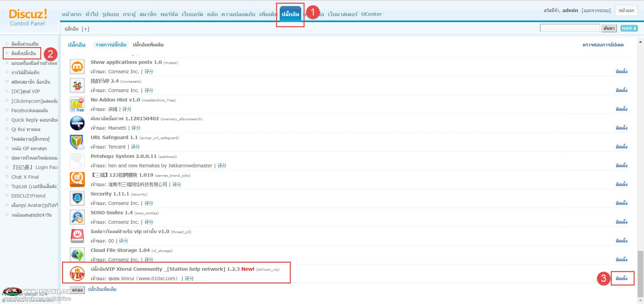
Task: Open DISCUZ!Friend in sidebar
Action: pyautogui.click(x=28, y=196)
